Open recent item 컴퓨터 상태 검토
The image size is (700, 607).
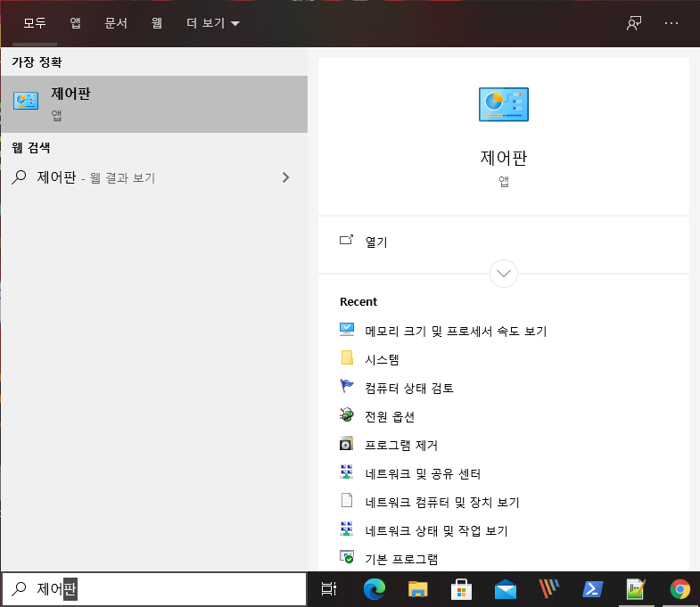[x=409, y=388]
